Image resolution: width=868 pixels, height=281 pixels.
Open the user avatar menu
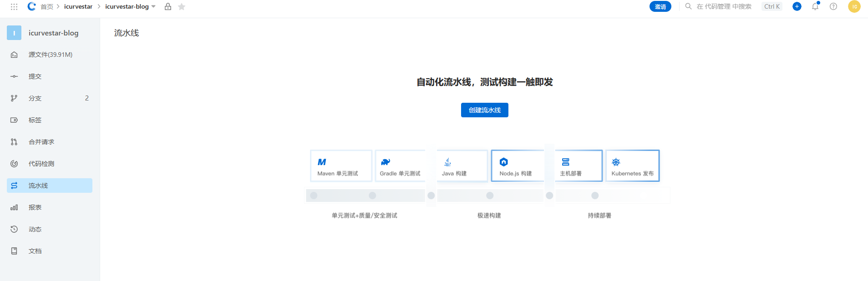click(854, 7)
